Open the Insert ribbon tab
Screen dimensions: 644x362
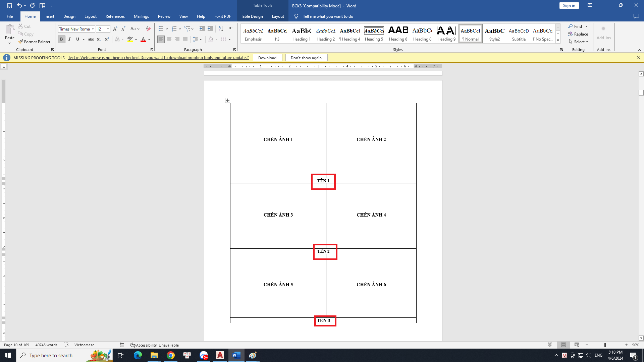[49, 16]
